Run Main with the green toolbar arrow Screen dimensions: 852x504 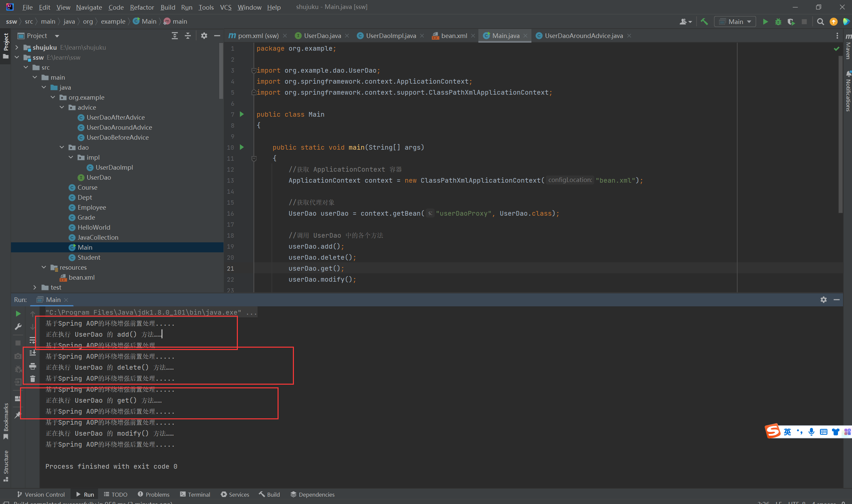(x=765, y=22)
